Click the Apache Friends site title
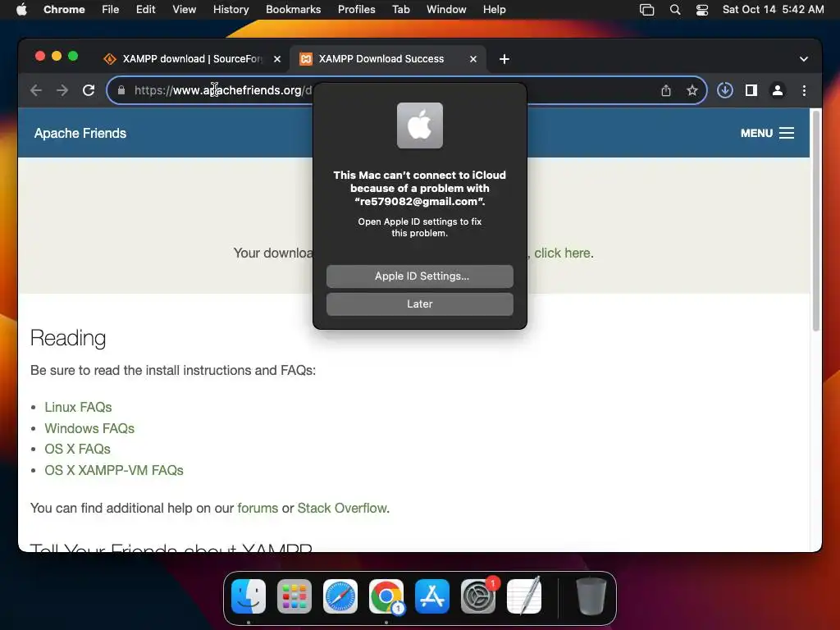This screenshot has height=630, width=840. tap(80, 134)
